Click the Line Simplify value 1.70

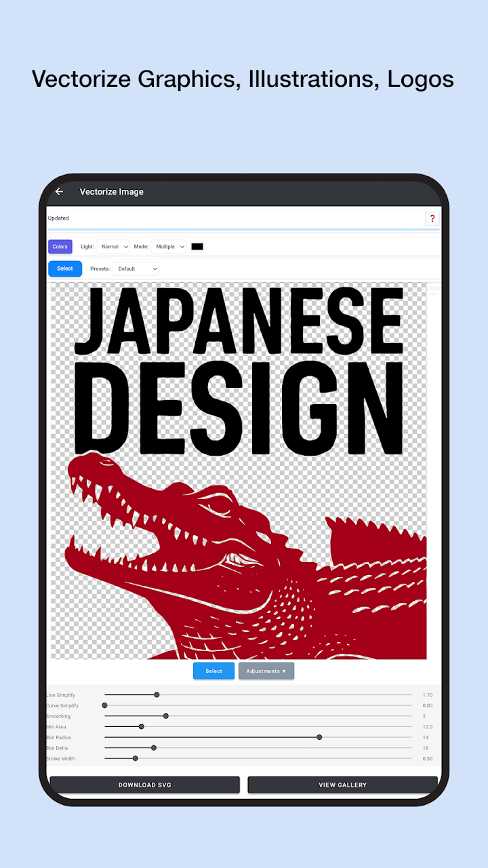point(427,695)
